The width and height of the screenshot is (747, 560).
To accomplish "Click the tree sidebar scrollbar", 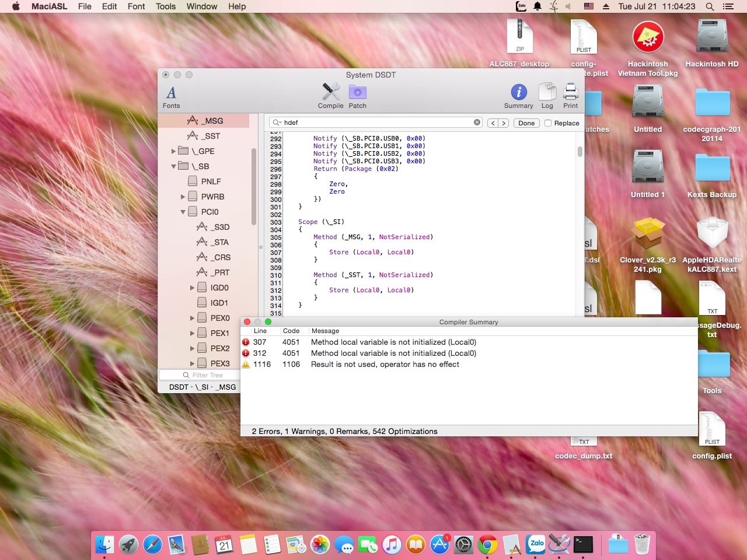I will click(x=254, y=187).
